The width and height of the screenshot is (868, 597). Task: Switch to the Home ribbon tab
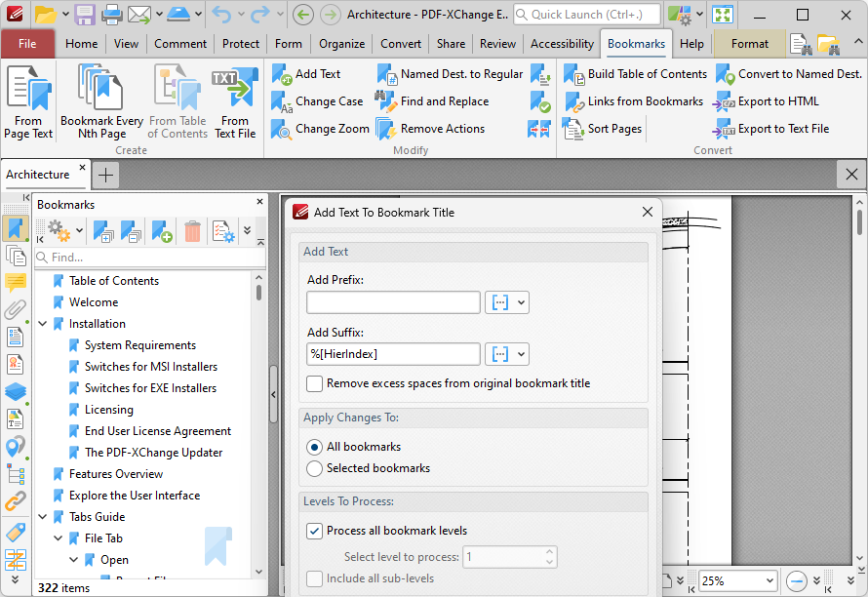pos(81,44)
